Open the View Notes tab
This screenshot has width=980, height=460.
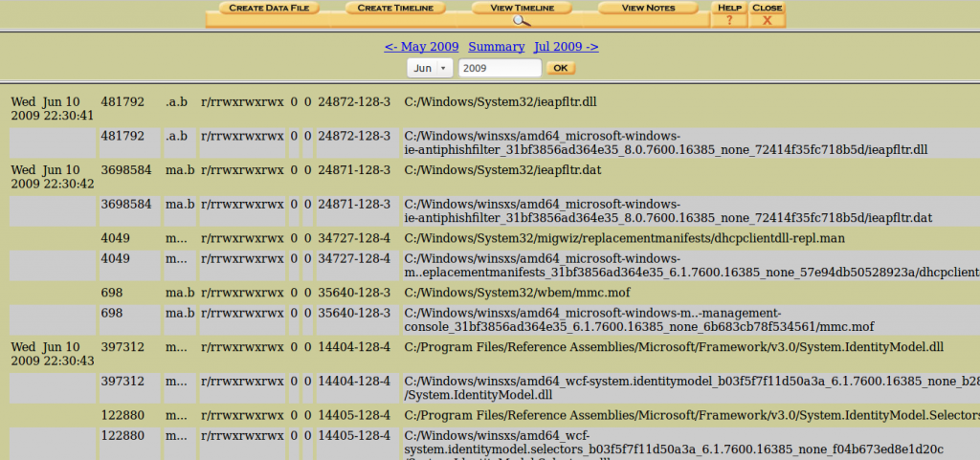[x=648, y=8]
